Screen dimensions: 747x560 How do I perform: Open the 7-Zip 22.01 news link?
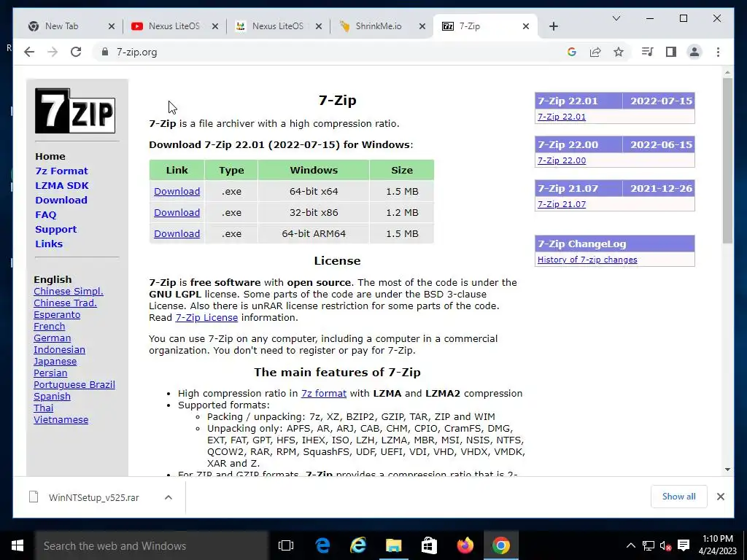[x=562, y=117]
